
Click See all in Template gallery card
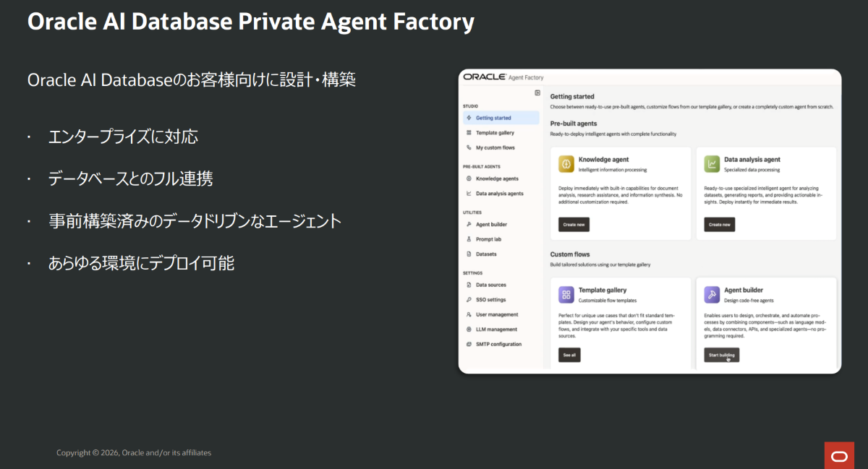tap(569, 355)
